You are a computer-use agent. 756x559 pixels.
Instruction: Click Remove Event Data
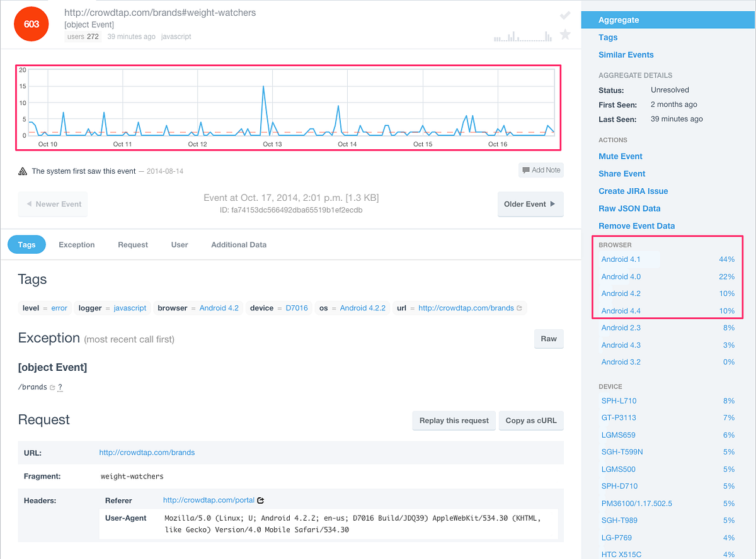[x=636, y=225]
